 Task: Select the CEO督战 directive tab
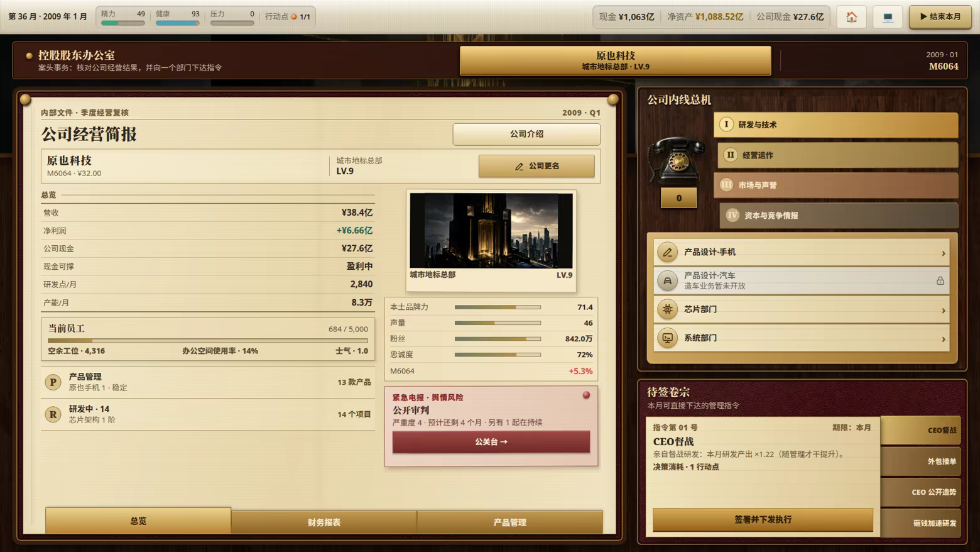pos(921,430)
